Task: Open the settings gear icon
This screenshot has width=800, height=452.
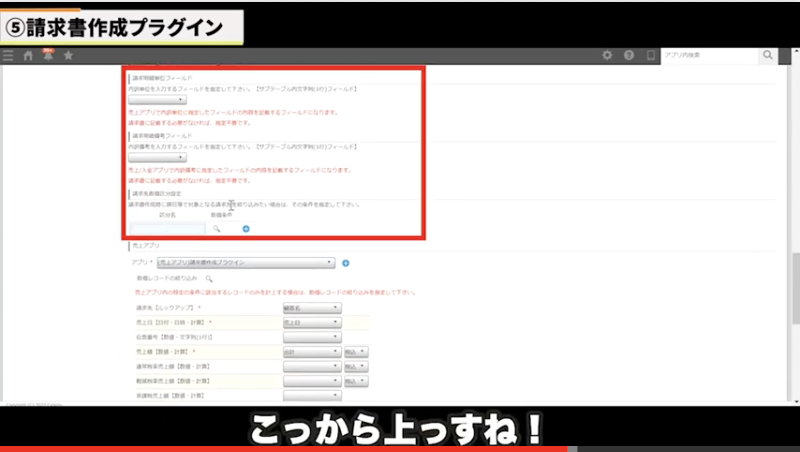Action: point(607,56)
